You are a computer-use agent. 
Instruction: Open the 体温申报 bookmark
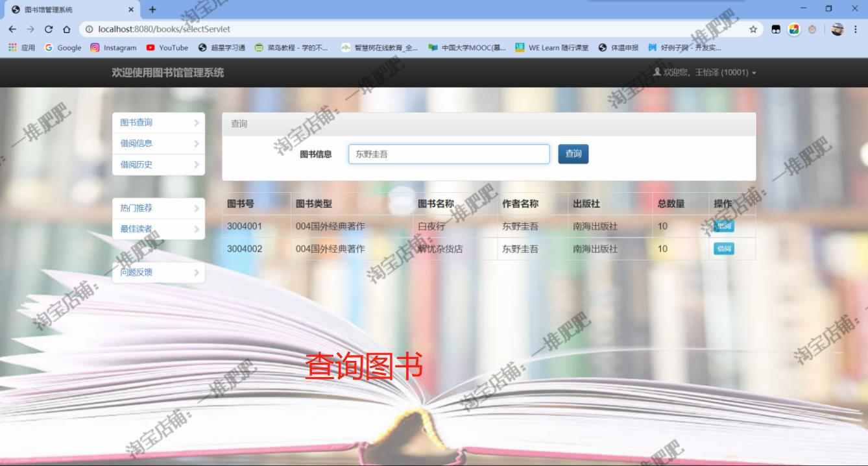tap(618, 47)
